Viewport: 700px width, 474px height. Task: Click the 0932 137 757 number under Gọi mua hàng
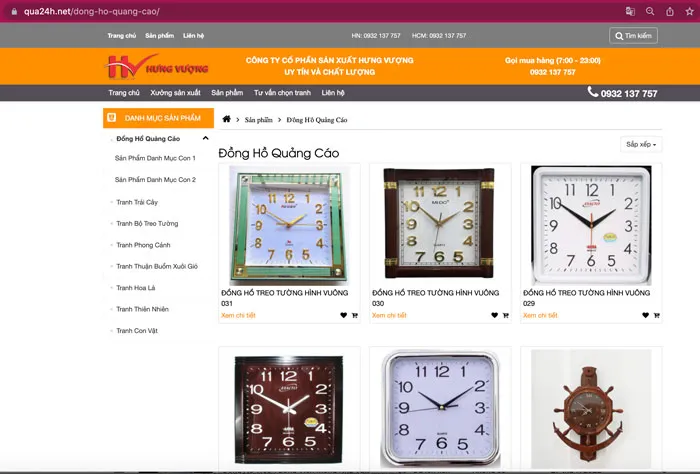point(553,72)
